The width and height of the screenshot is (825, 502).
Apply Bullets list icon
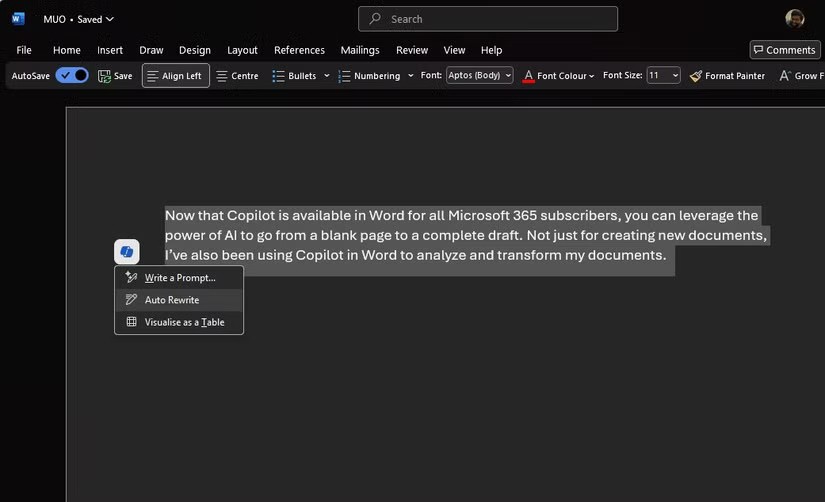[278, 76]
